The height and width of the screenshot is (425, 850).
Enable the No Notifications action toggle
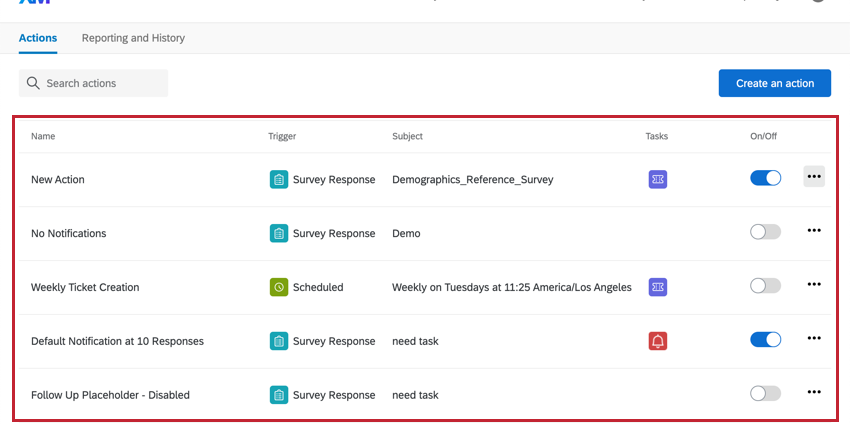point(765,232)
